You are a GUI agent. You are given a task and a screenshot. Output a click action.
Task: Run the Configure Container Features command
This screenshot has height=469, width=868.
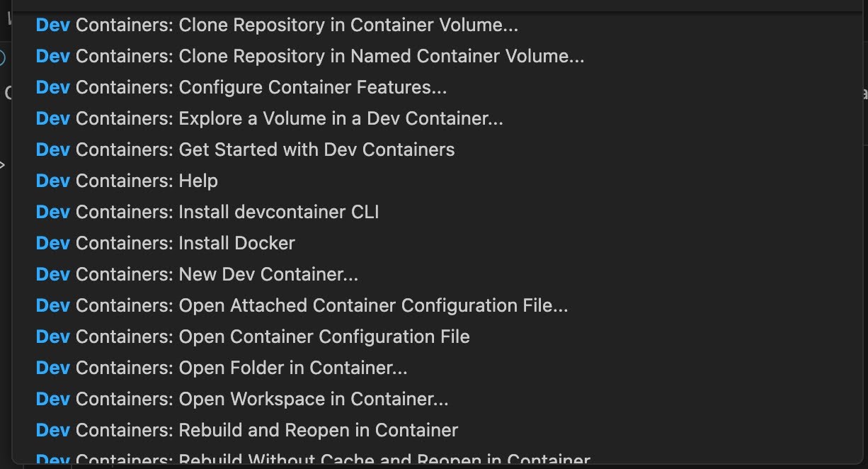pos(241,87)
